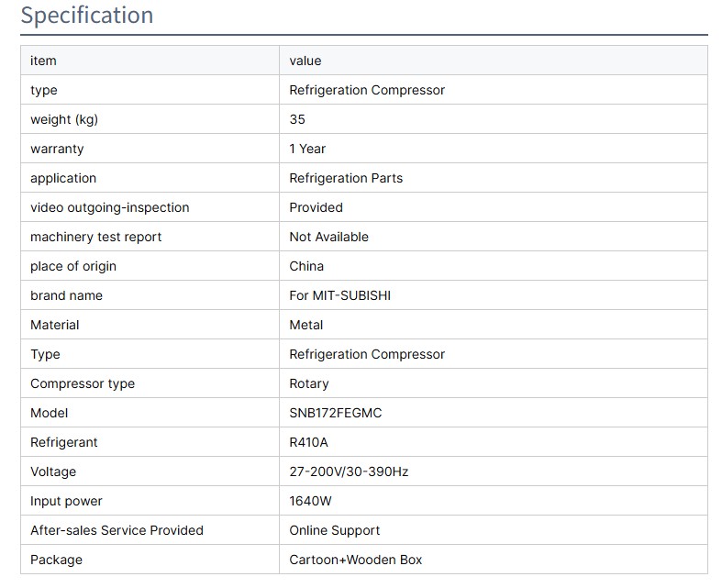Click the 'value' column header cell
This screenshot has width=722, height=588.
(305, 61)
